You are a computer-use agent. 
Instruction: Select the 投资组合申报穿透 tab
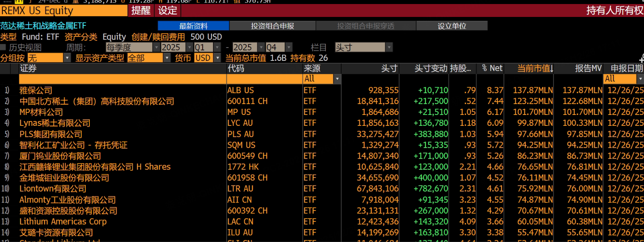366,26
